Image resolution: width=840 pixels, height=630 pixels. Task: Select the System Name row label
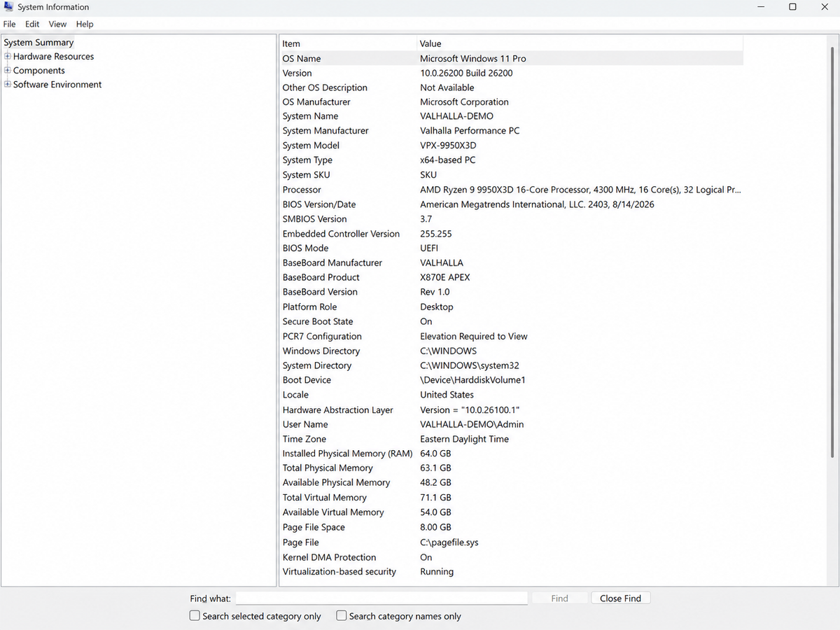[x=310, y=117]
